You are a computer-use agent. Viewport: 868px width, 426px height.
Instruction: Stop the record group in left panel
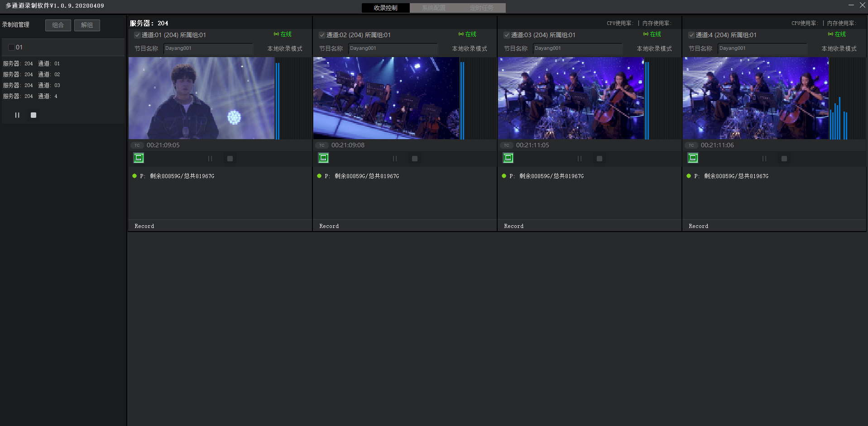(34, 115)
